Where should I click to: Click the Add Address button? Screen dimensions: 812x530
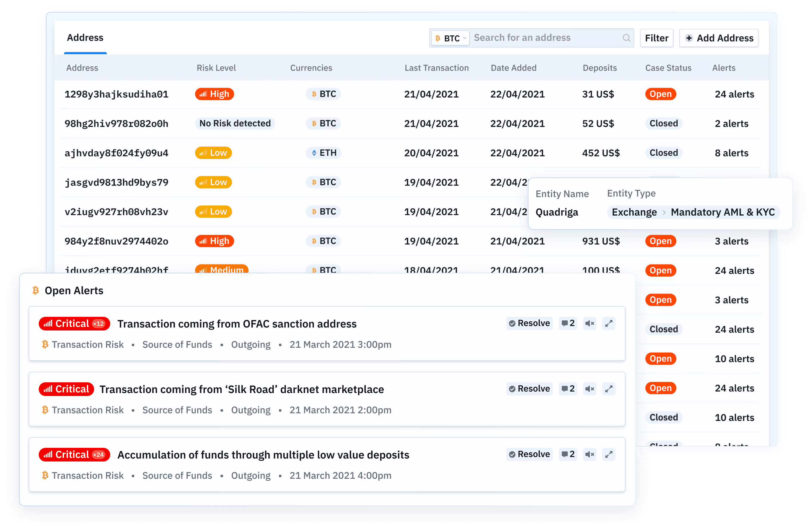[718, 38]
